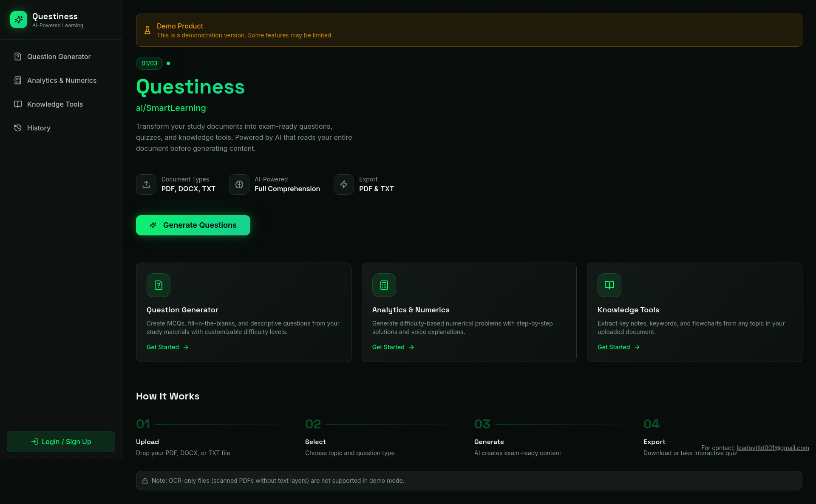Click the question mark icon on Question Generator card
The width and height of the screenshot is (816, 504).
coord(158,285)
